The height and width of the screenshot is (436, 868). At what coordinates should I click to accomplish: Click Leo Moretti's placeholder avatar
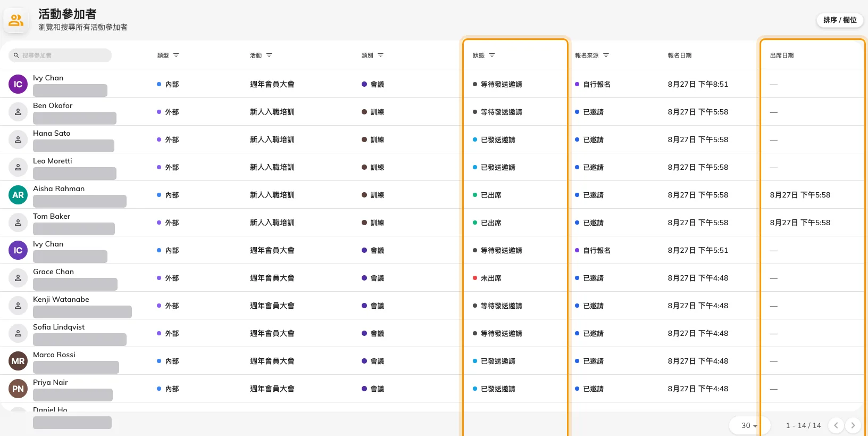click(18, 167)
